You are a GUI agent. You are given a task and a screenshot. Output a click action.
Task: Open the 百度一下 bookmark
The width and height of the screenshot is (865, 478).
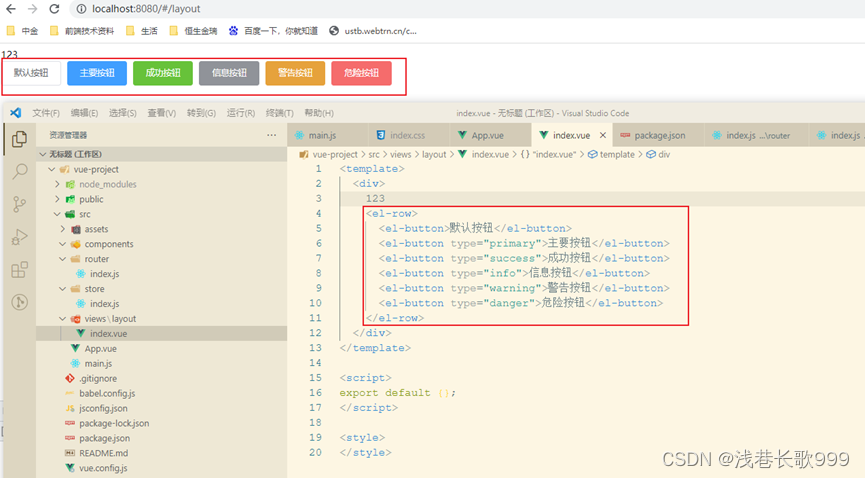pyautogui.click(x=273, y=31)
